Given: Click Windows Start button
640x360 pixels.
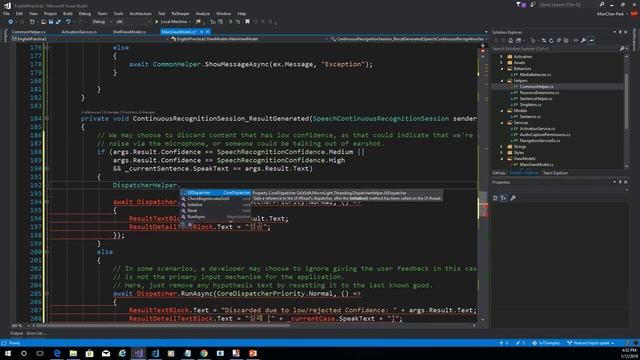Looking at the screenshot, I should (8, 353).
